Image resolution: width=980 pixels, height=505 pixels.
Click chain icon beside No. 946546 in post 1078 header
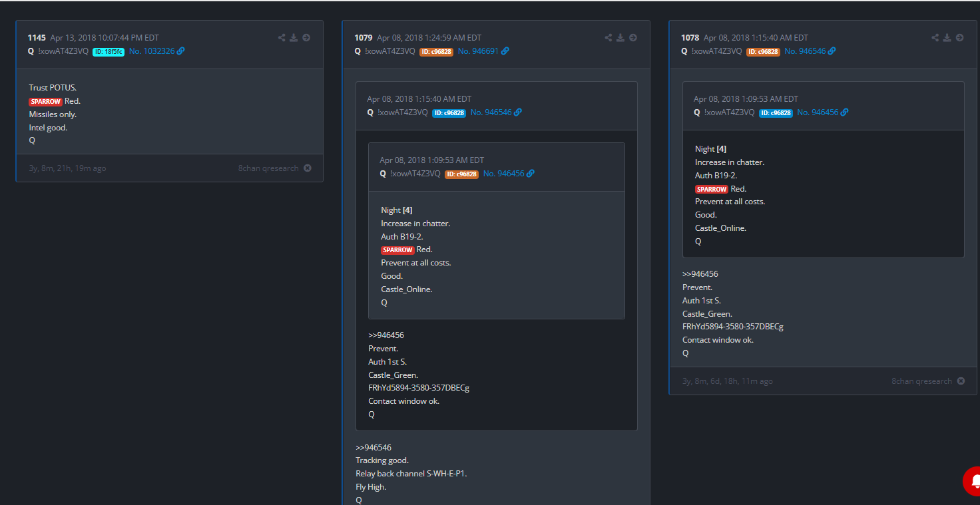pos(832,51)
